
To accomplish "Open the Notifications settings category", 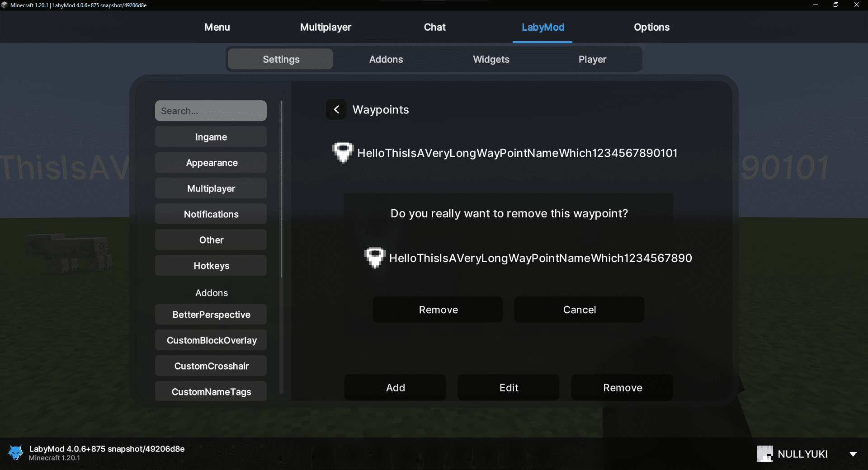I will [x=211, y=214].
